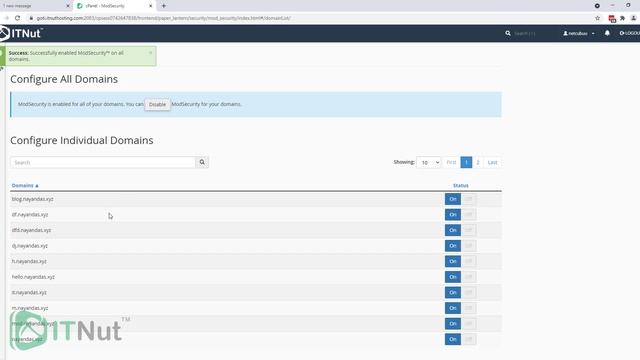Viewport: 640px width, 360px height.
Task: Click the Configure All Domains heading
Action: (x=64, y=79)
